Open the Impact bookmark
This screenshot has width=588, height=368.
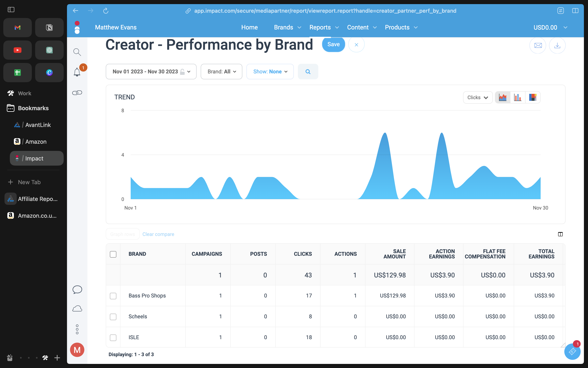tap(37, 158)
